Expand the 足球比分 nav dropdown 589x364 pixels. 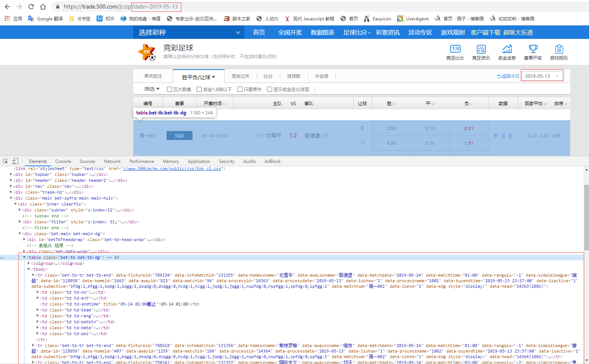tap(357, 33)
